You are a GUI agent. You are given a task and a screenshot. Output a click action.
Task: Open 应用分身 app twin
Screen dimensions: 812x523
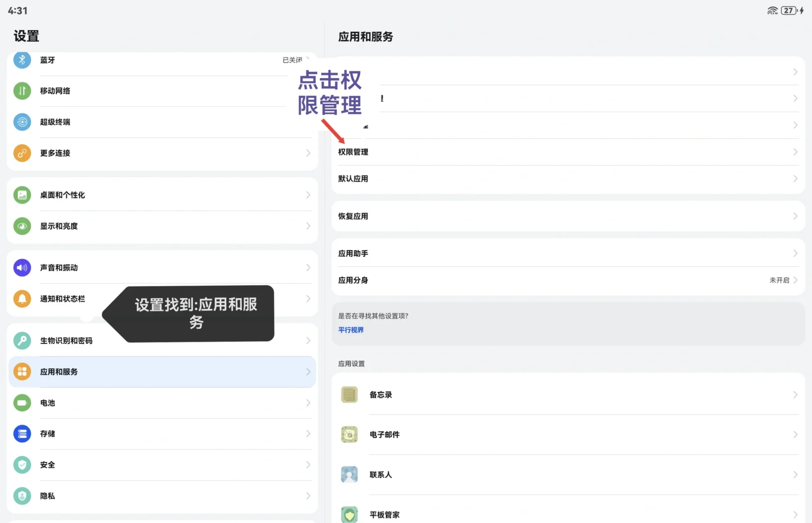point(568,280)
